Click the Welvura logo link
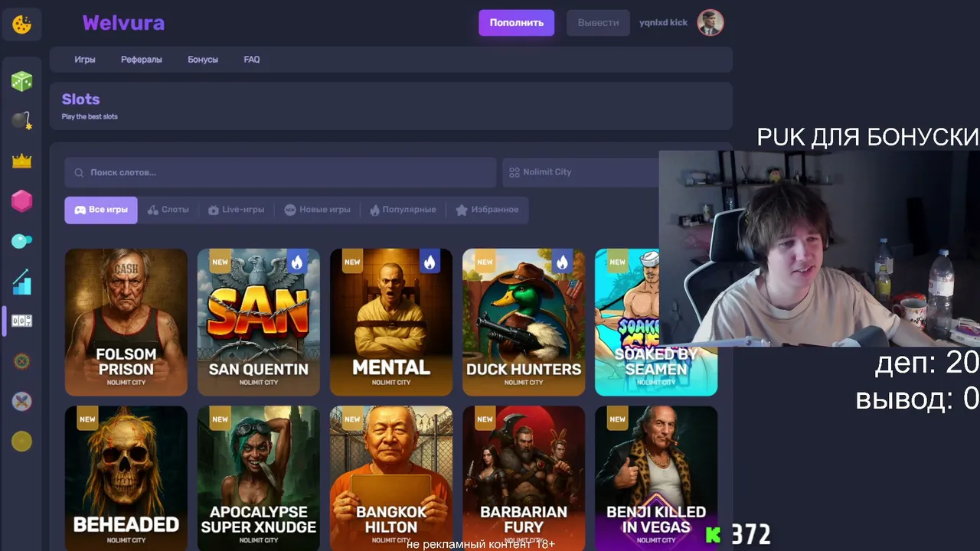 [123, 23]
